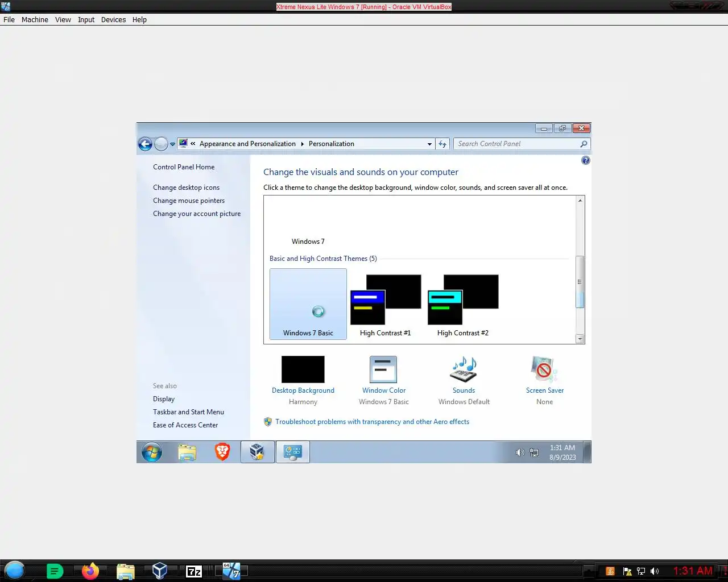Click Show desktop strip in VM taskbar

click(x=588, y=452)
